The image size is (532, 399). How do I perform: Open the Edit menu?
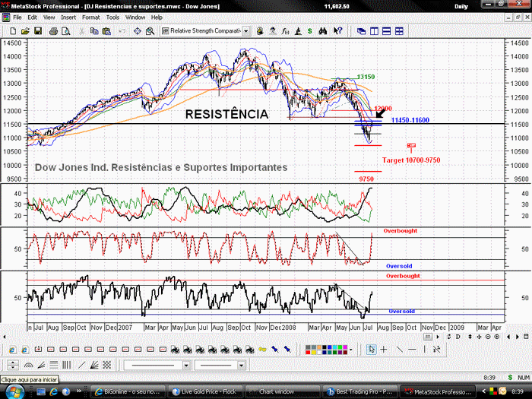[32, 17]
